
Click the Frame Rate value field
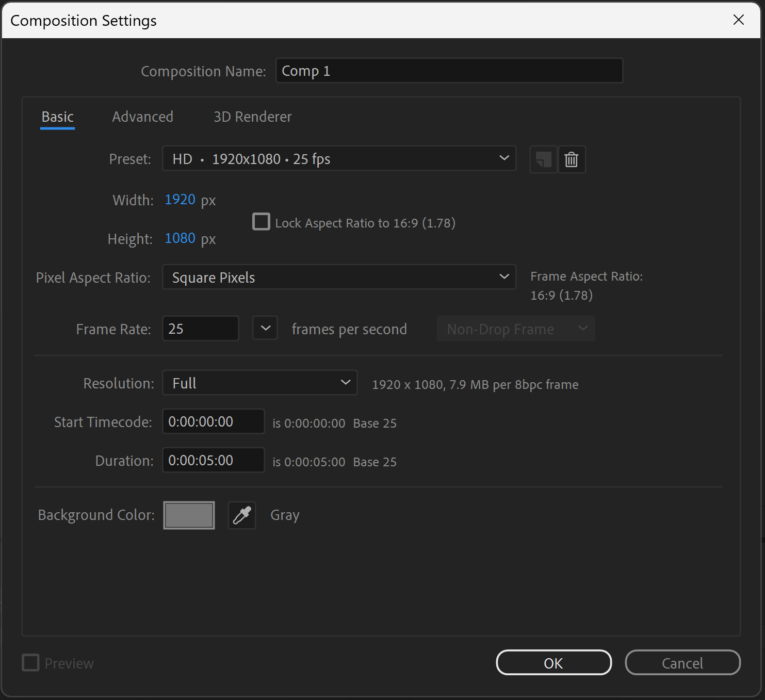click(x=200, y=328)
